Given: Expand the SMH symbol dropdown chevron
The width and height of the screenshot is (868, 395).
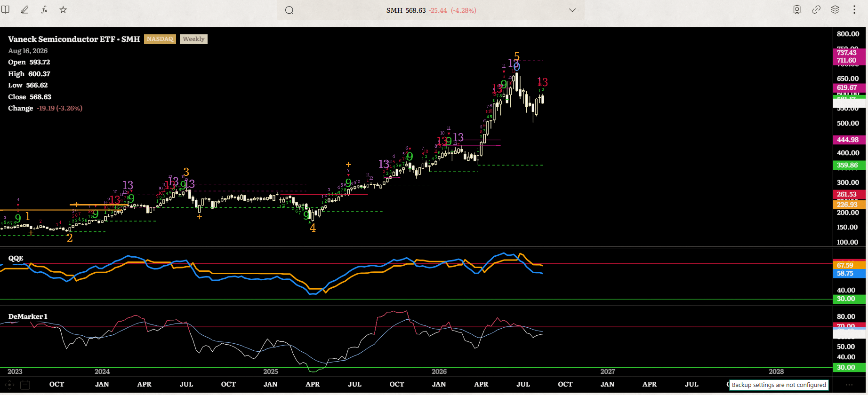Looking at the screenshot, I should click(x=572, y=10).
